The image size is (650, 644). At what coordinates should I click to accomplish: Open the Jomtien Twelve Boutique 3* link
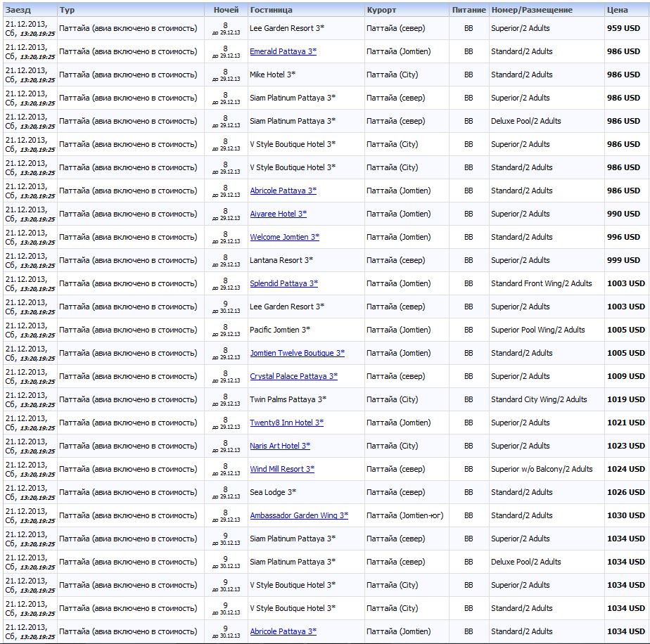click(298, 353)
